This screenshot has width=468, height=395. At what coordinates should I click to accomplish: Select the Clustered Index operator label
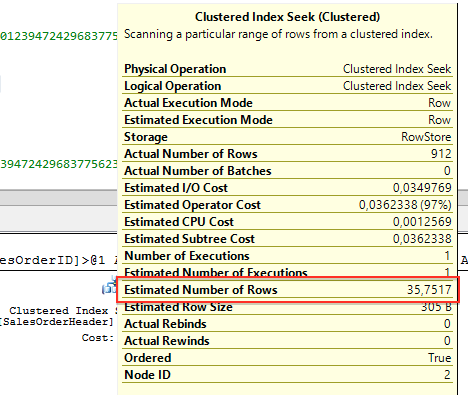point(63,311)
